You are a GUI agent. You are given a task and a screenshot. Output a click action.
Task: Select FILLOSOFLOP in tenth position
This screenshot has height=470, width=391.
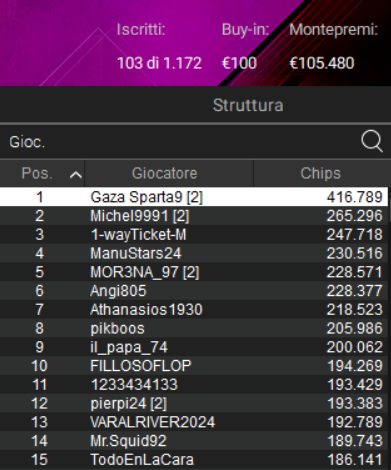(x=194, y=366)
